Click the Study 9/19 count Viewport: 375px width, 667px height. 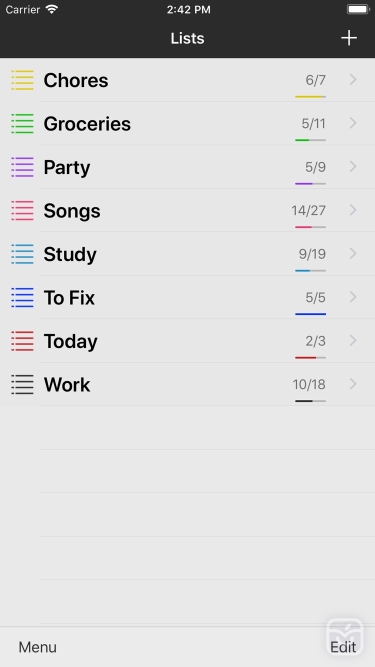(x=312, y=254)
